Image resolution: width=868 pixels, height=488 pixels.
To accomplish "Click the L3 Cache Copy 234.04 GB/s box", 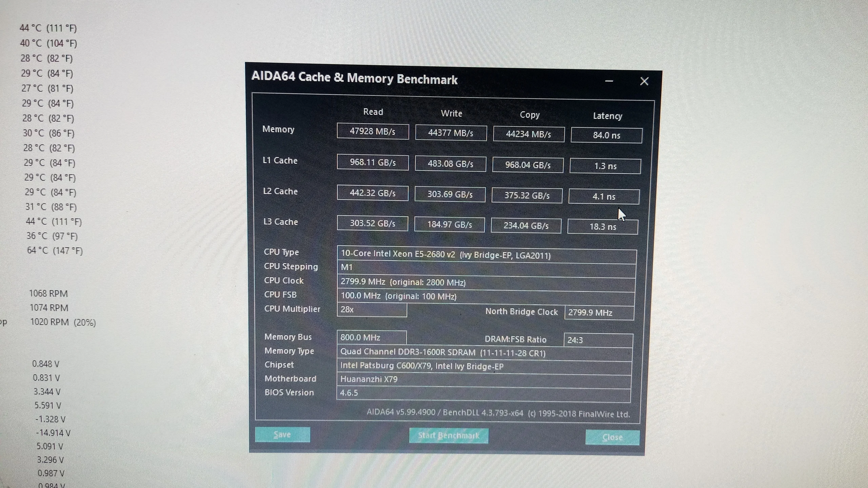I will tap(526, 226).
